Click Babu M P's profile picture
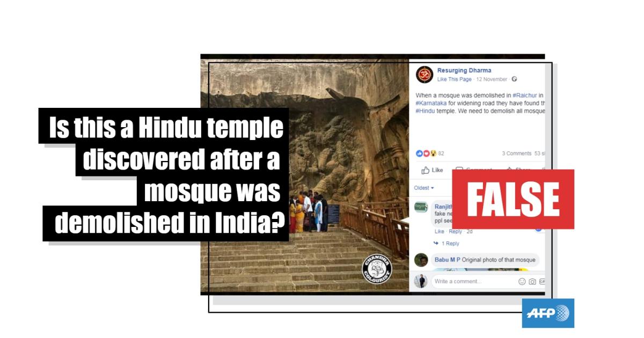This screenshot has width=644, height=338. pos(422,260)
